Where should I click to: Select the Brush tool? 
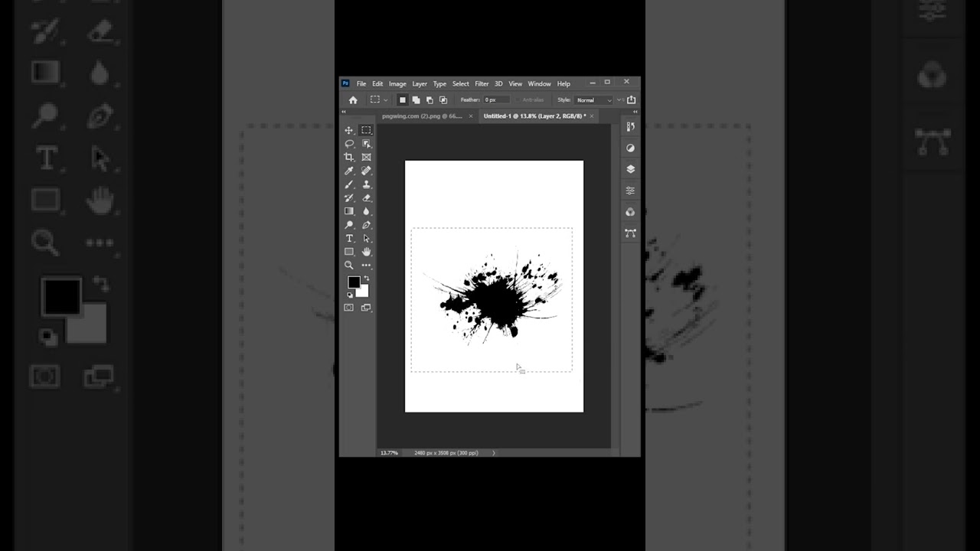349,184
